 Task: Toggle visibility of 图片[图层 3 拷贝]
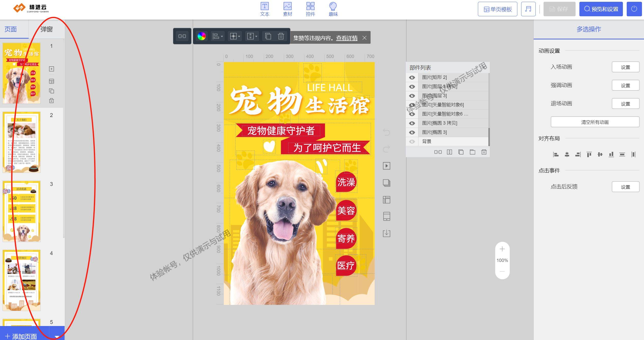(x=412, y=86)
